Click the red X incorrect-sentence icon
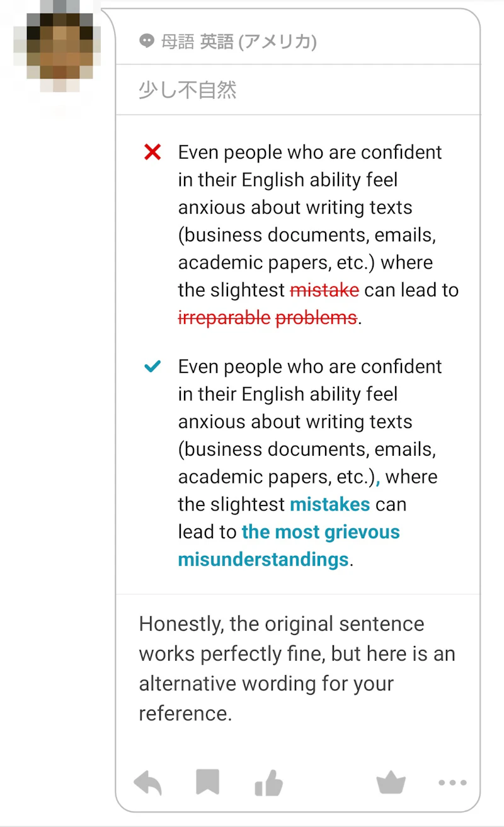 tap(152, 152)
